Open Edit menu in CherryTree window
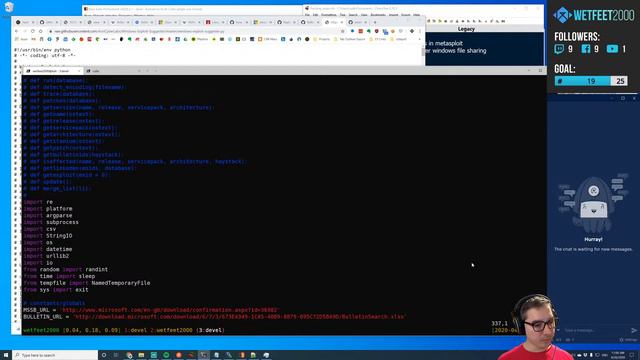 tap(316, 15)
